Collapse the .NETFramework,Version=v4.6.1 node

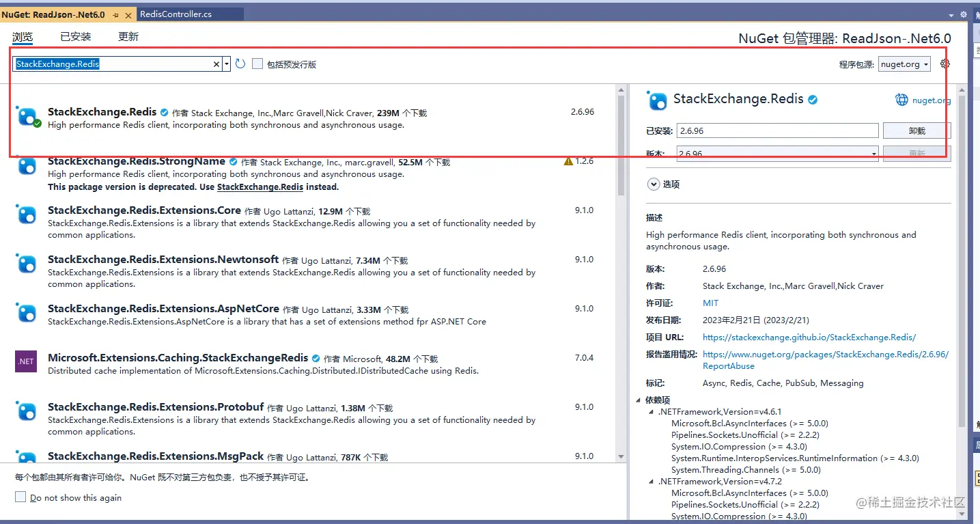[652, 412]
